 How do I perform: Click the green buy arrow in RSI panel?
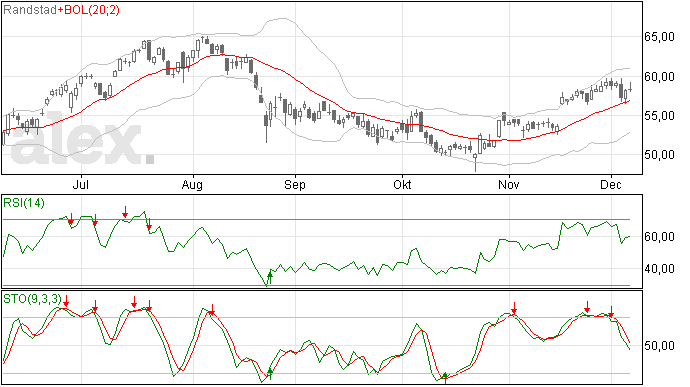(270, 278)
